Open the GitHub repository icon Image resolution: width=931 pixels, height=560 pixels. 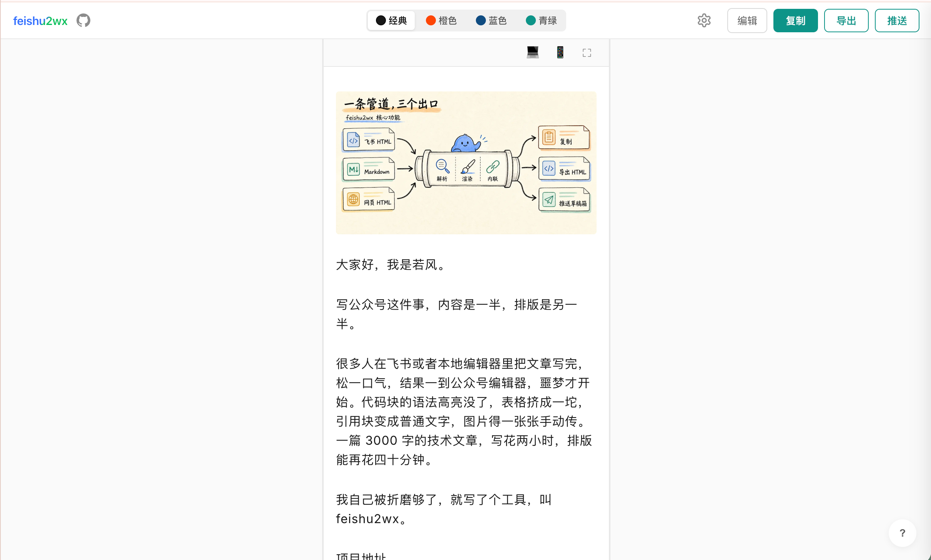(83, 21)
